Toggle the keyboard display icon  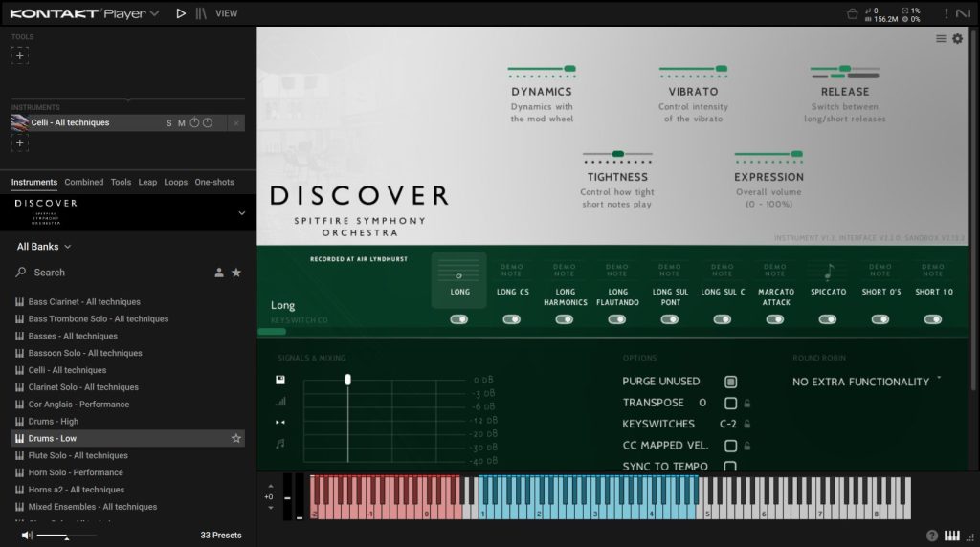coord(951,536)
